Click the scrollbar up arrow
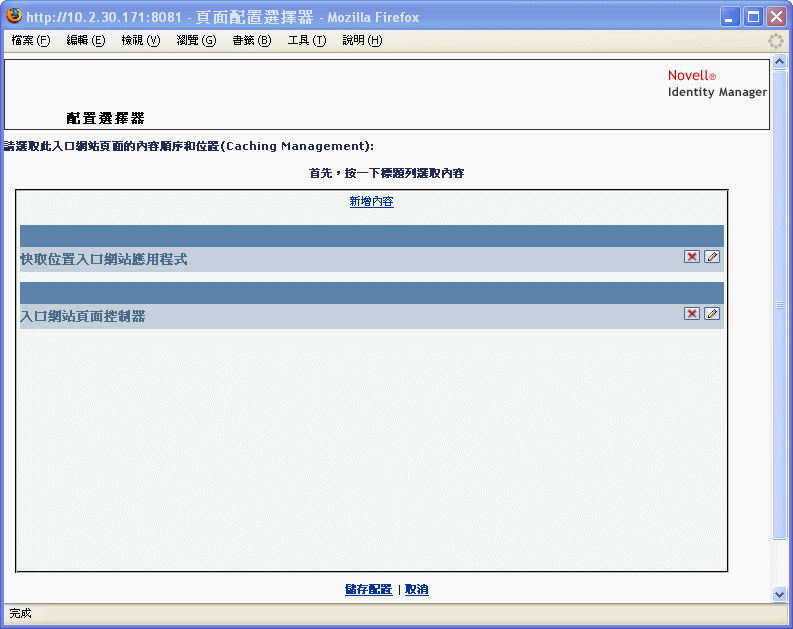The width and height of the screenshot is (793, 629). click(x=779, y=62)
